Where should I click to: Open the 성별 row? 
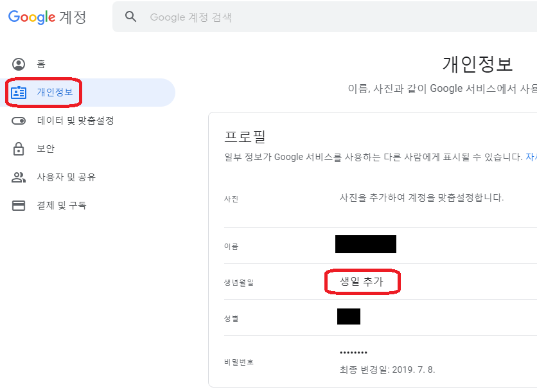pyautogui.click(x=380, y=318)
